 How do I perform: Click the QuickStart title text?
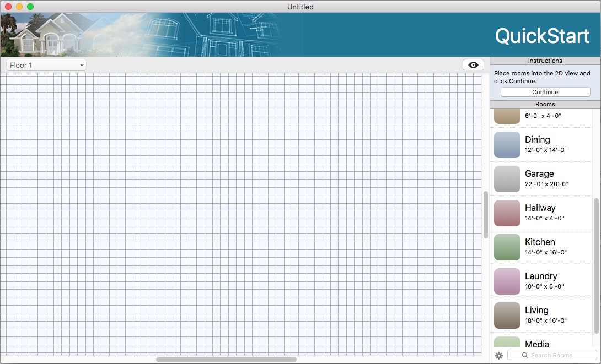click(542, 36)
